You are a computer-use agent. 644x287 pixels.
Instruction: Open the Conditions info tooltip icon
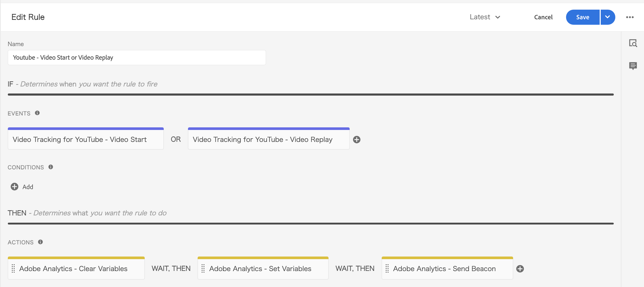(x=51, y=167)
